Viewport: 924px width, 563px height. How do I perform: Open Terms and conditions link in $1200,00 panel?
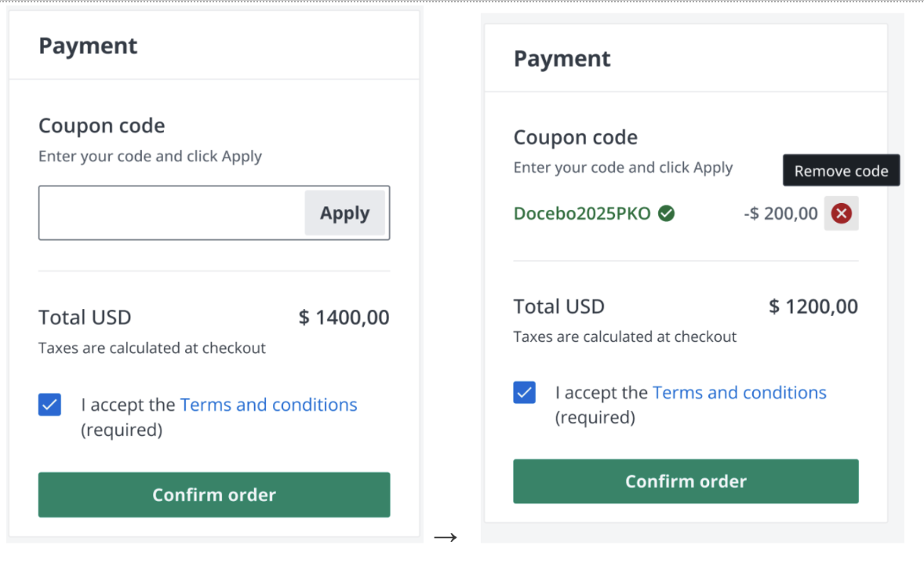(x=739, y=392)
